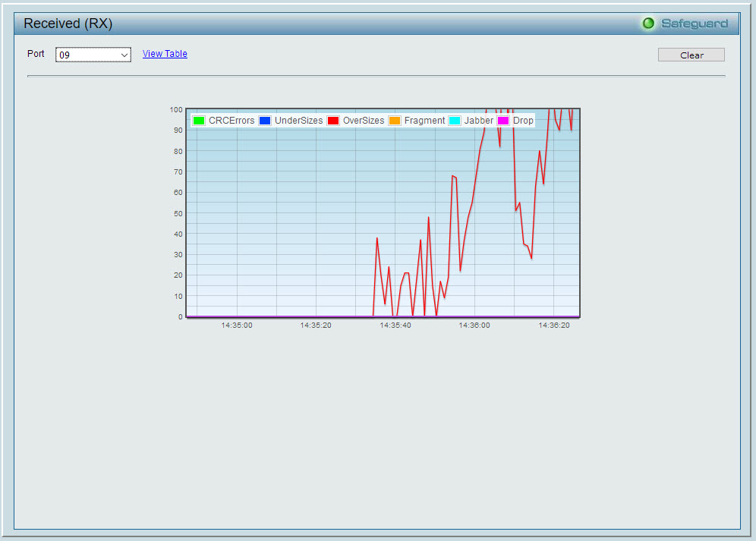Viewport: 756px width, 541px height.
Task: Click the green Safeguard status icon
Action: click(648, 24)
